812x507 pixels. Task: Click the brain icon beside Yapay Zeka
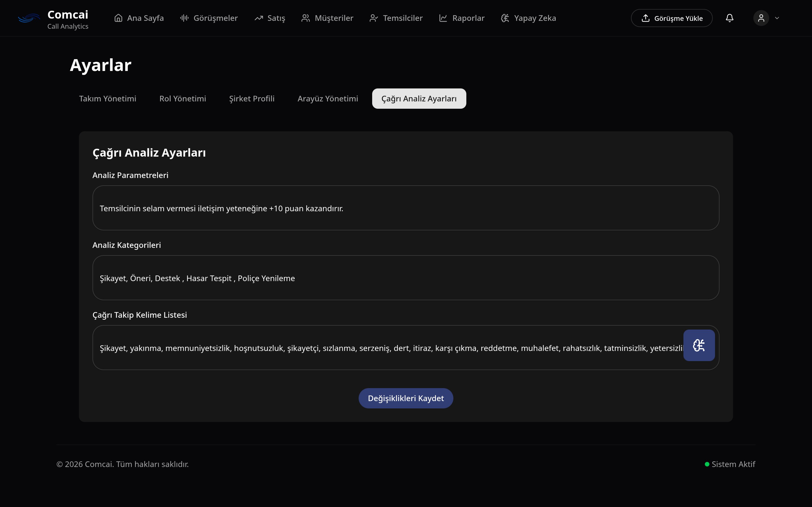505,18
